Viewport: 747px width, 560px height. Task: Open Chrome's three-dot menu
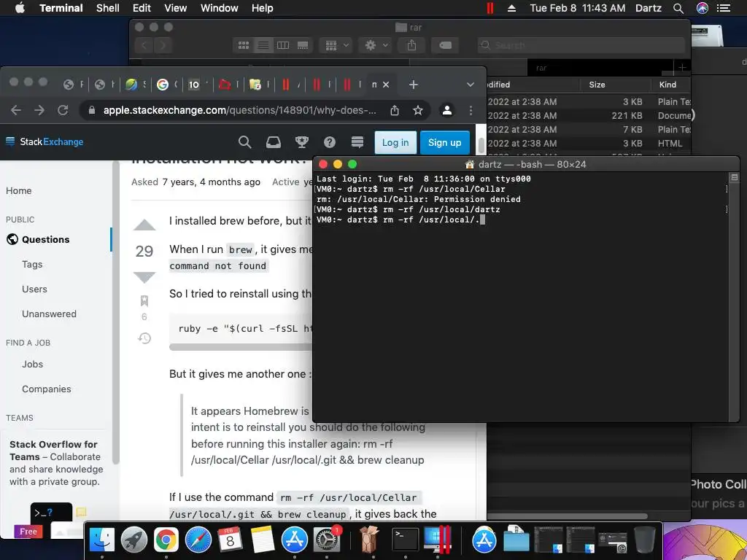[471, 111]
